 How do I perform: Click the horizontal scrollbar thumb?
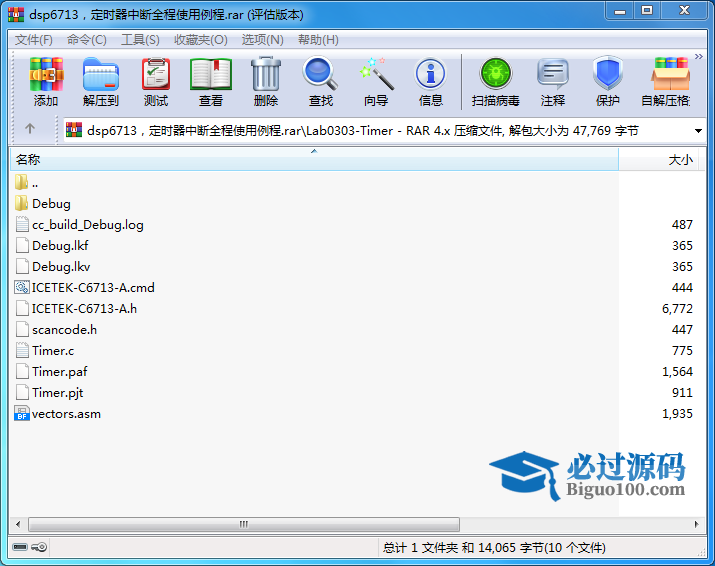[244, 524]
